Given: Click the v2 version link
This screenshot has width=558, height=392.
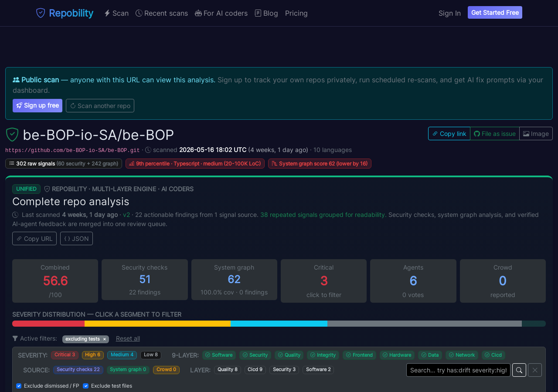Looking at the screenshot, I should tap(126, 215).
